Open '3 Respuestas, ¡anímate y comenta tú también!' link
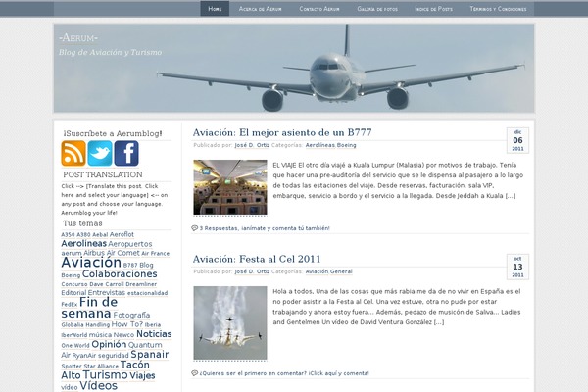Image resolution: width=588 pixels, height=392 pixels. (x=265, y=228)
